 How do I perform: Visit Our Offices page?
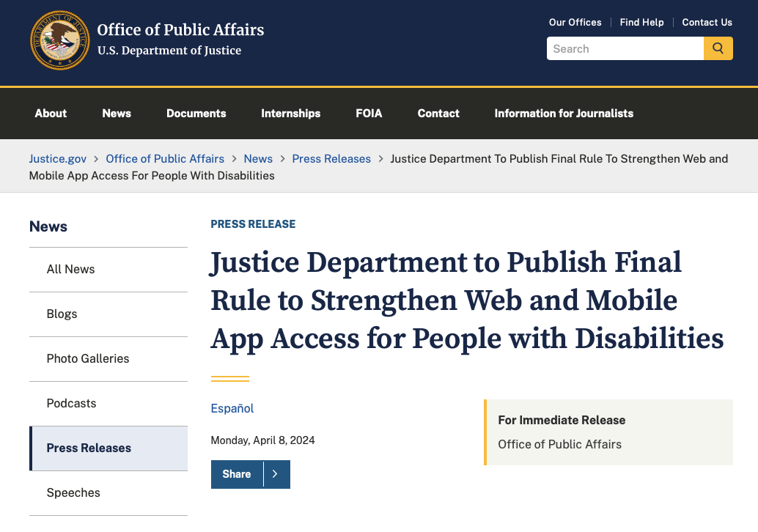tap(575, 22)
